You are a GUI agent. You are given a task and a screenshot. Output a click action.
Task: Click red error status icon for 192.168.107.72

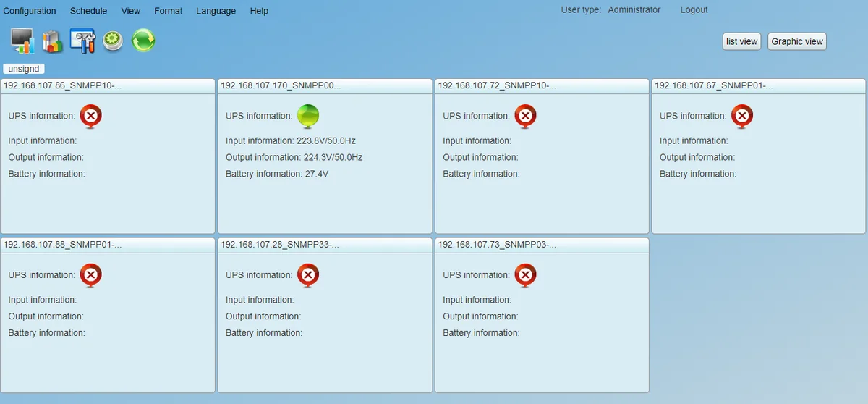point(526,117)
